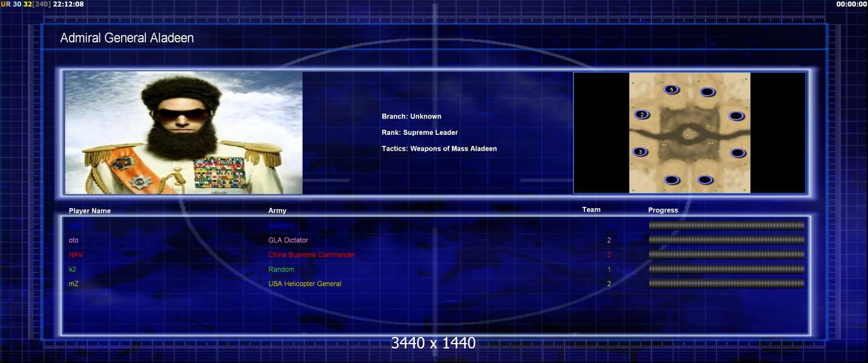
Task: Click the empty start slot opposite position 2
Action: tap(736, 116)
